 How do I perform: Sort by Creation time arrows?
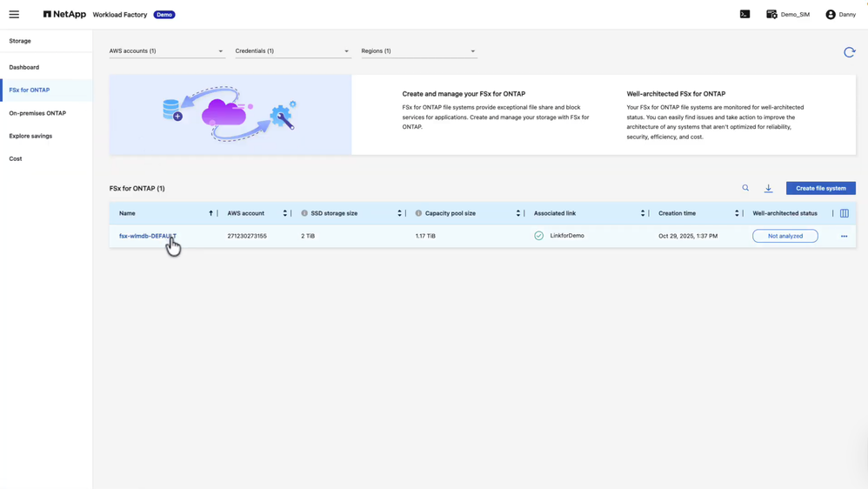737,213
